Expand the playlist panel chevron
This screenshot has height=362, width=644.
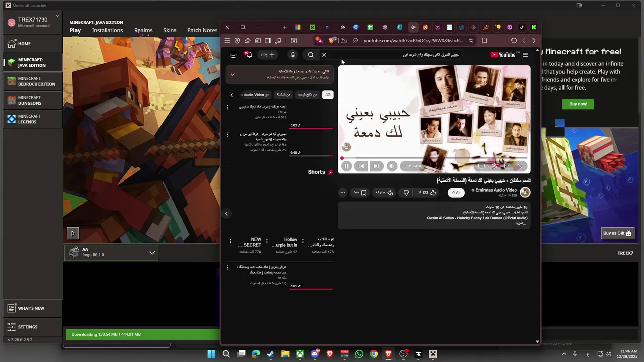point(232,74)
